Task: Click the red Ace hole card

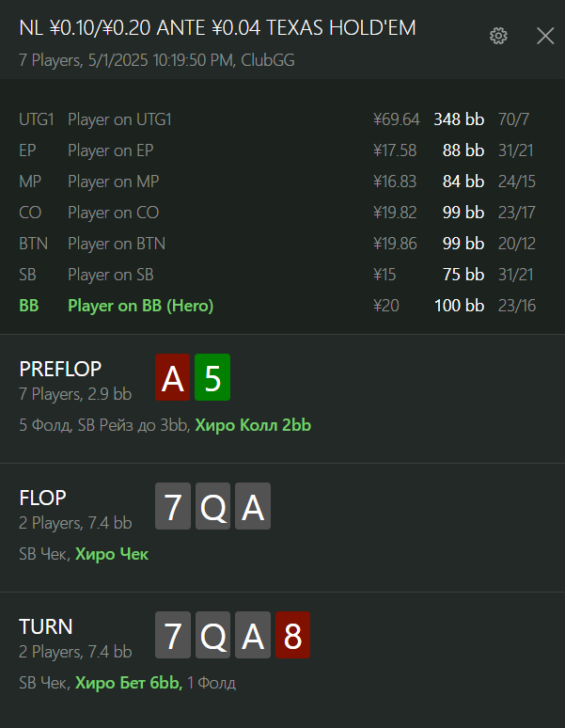Action: pyautogui.click(x=173, y=377)
